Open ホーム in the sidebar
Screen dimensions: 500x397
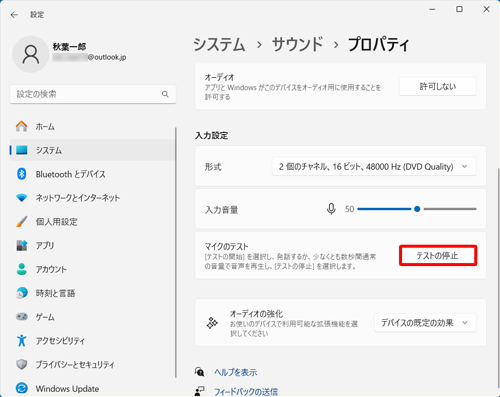click(92, 126)
